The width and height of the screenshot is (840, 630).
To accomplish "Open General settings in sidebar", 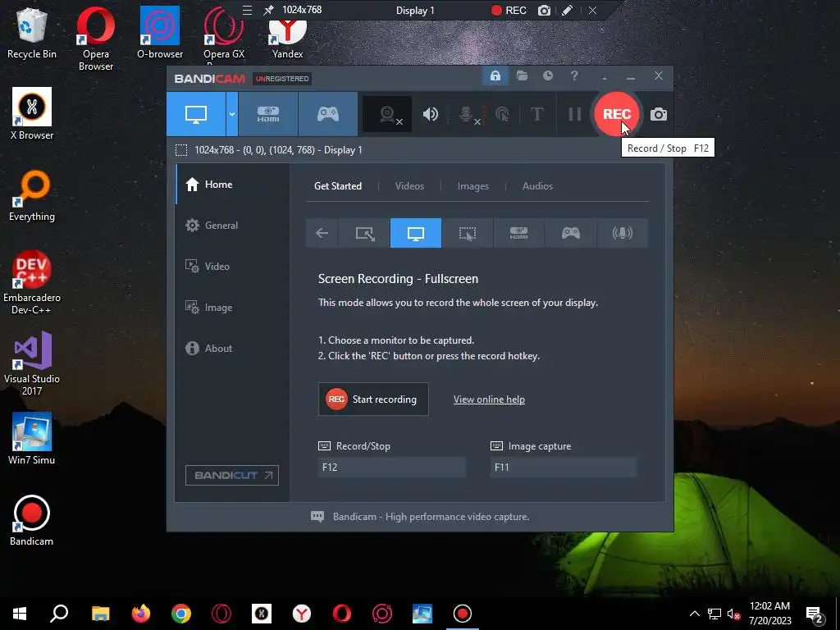I will coord(232,226).
